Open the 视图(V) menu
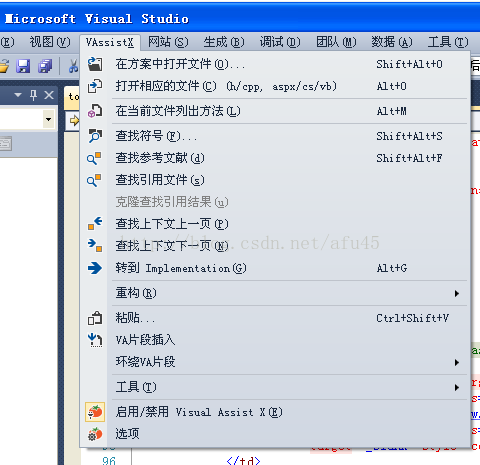480x465 pixels. pos(50,42)
